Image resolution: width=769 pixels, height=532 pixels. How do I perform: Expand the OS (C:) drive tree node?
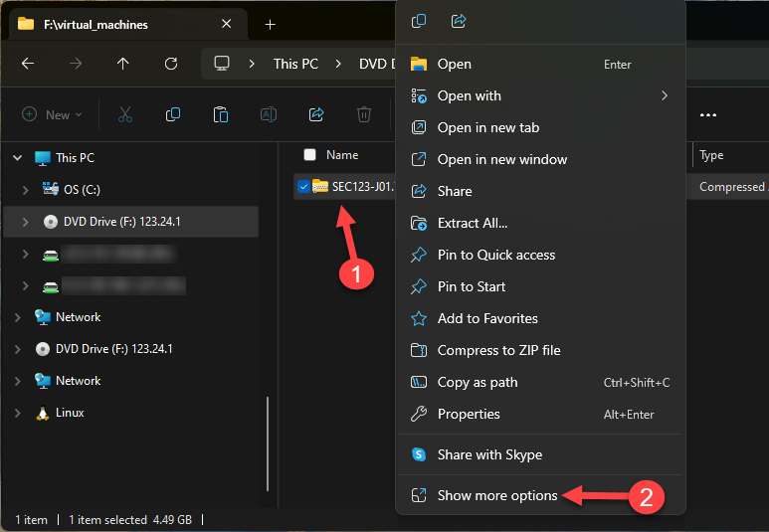(x=26, y=189)
